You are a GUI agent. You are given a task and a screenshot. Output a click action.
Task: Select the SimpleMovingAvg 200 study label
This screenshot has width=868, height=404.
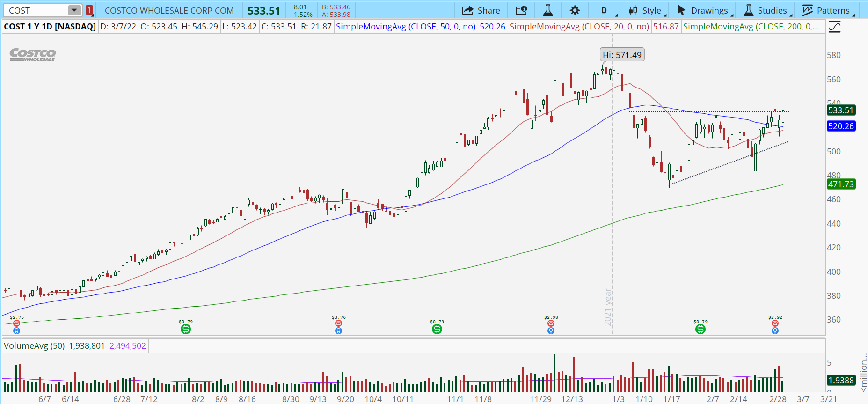click(751, 27)
